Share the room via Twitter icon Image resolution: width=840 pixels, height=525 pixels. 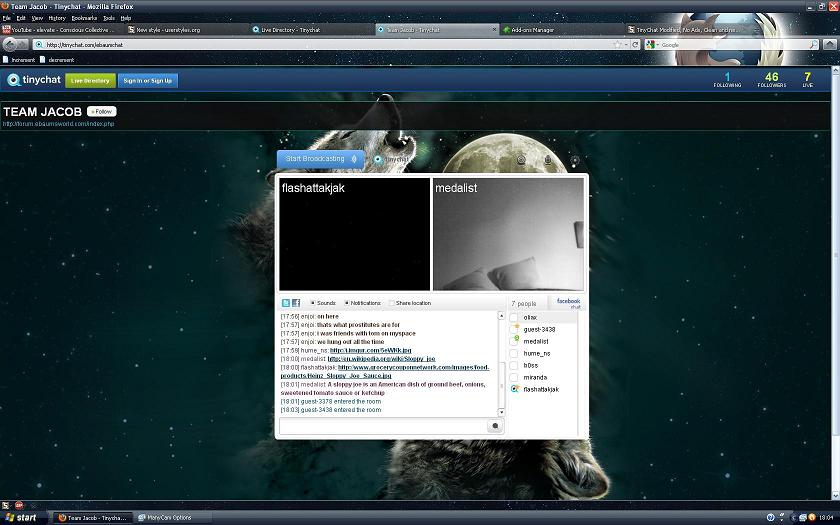click(286, 303)
